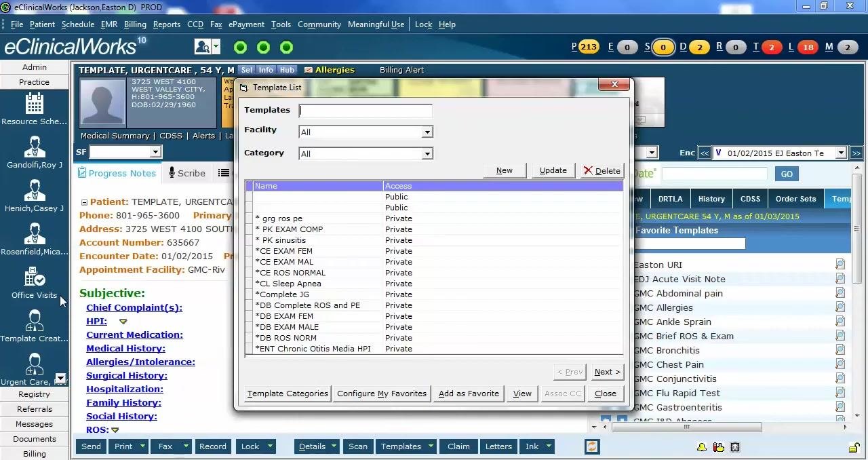
Task: Open the Enc encounter date dropdown
Action: [840, 153]
